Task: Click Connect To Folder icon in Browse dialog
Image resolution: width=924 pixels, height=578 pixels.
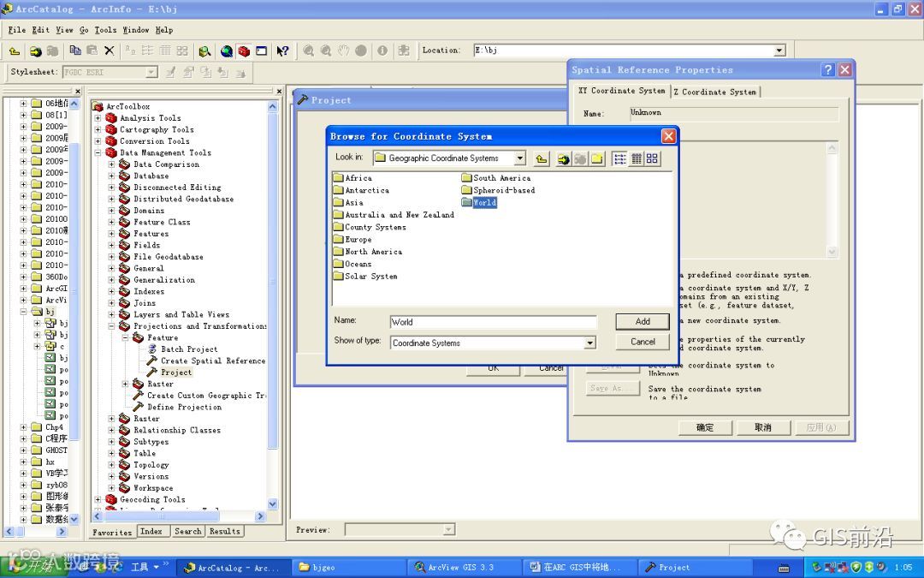Action: 563,158
